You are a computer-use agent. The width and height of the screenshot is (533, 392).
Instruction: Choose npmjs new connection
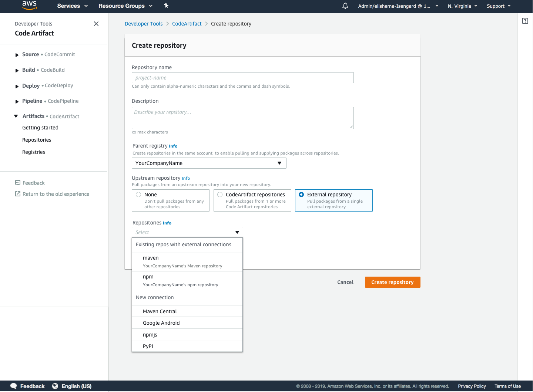coord(187,335)
